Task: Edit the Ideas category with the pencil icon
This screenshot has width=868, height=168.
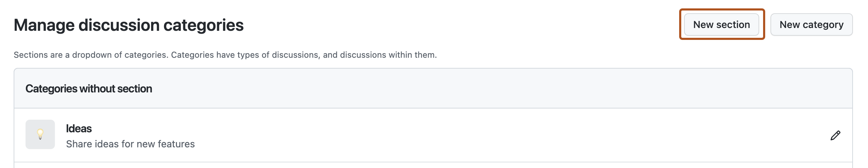Action: pos(835,135)
